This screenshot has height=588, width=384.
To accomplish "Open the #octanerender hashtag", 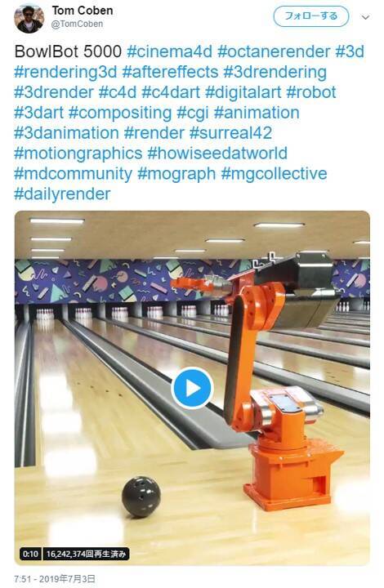I will click(274, 51).
